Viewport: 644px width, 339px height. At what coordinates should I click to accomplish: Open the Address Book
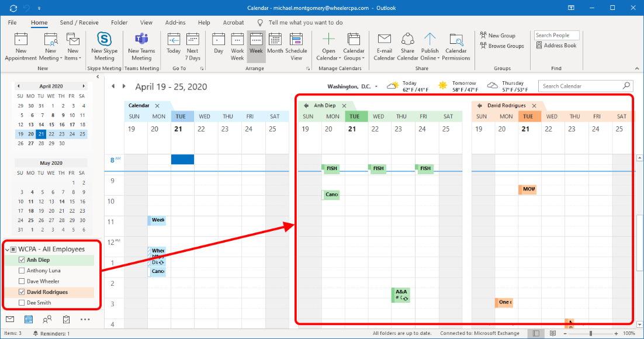pos(556,45)
